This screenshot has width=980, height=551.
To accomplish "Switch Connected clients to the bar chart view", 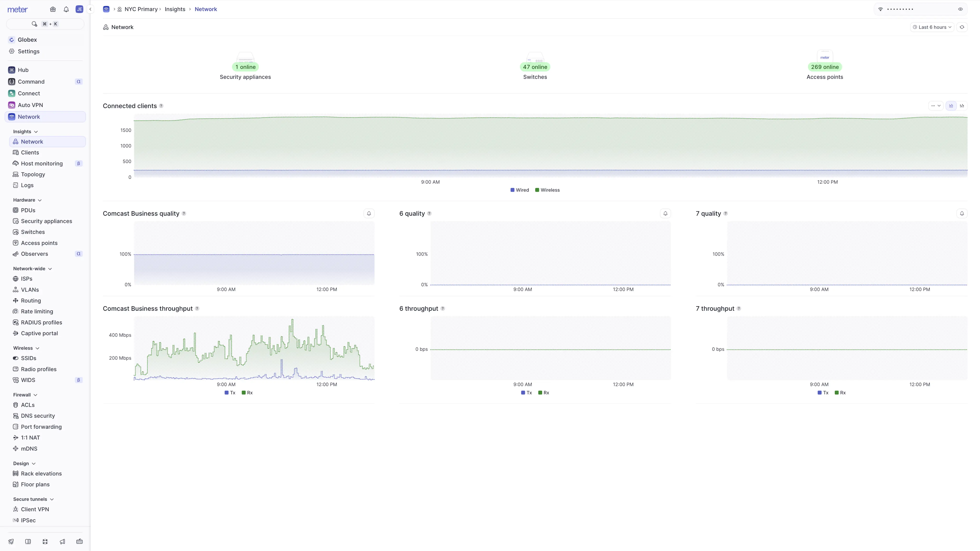I will click(962, 106).
